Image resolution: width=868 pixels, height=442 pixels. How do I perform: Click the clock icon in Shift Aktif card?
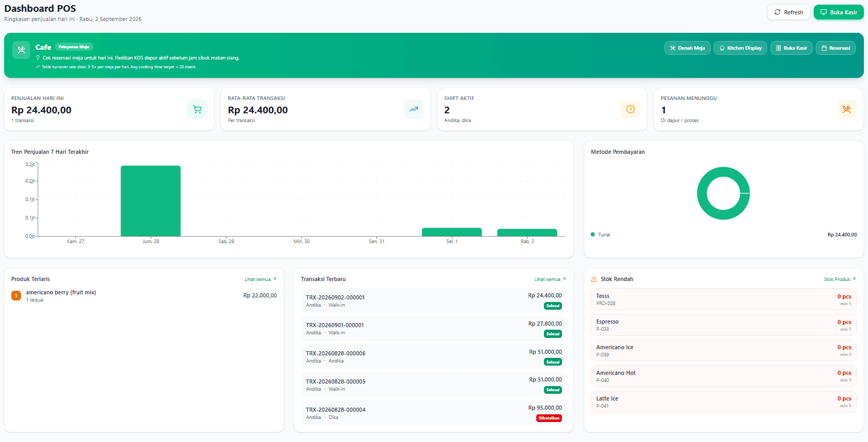point(630,109)
